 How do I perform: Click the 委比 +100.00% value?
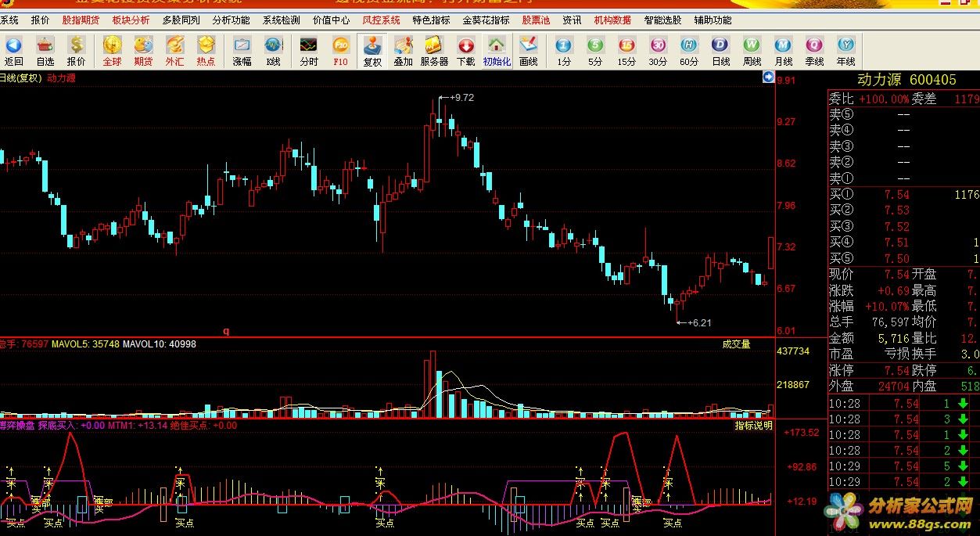coord(884,99)
